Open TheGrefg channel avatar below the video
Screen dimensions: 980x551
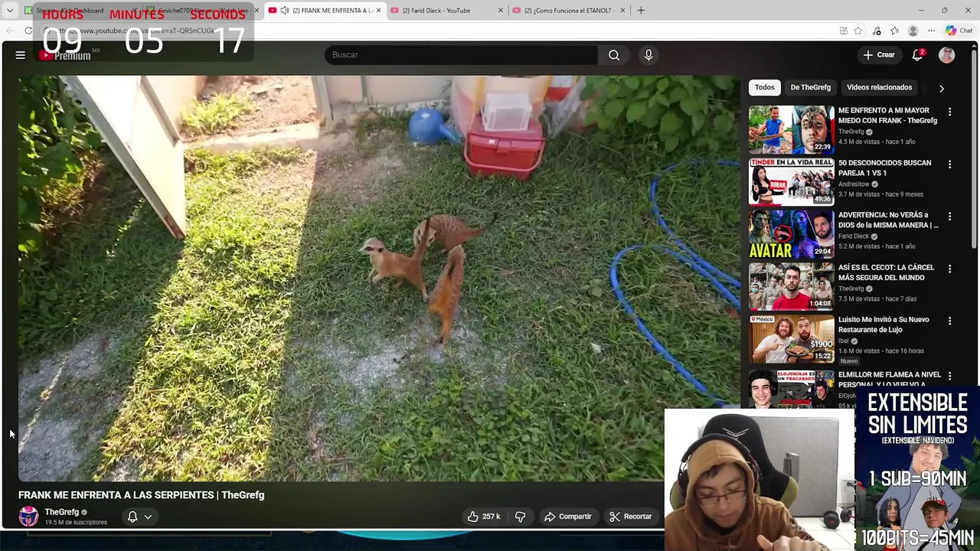28,517
